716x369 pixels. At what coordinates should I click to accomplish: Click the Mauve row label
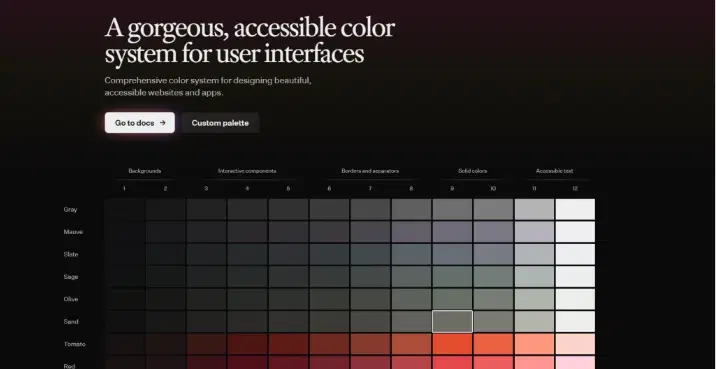click(x=73, y=232)
